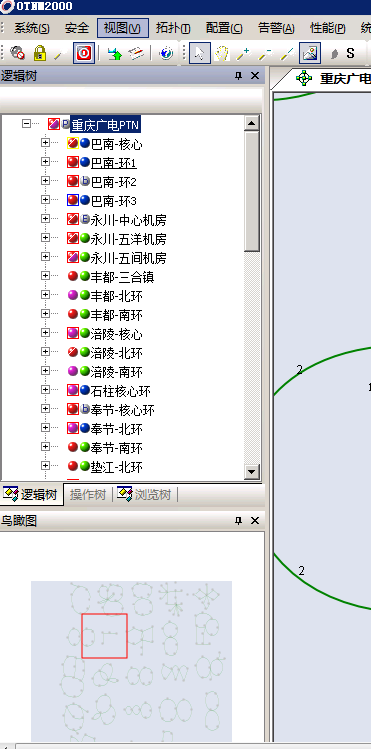Toggle the background picture icon

tap(309, 53)
